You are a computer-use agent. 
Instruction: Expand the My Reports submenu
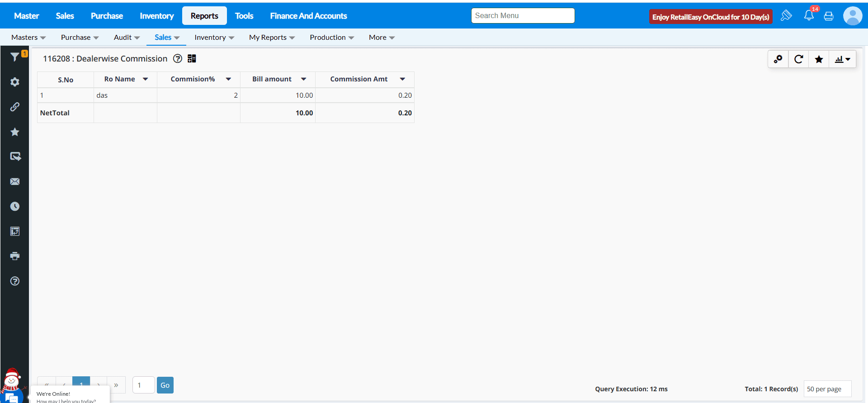pyautogui.click(x=272, y=38)
